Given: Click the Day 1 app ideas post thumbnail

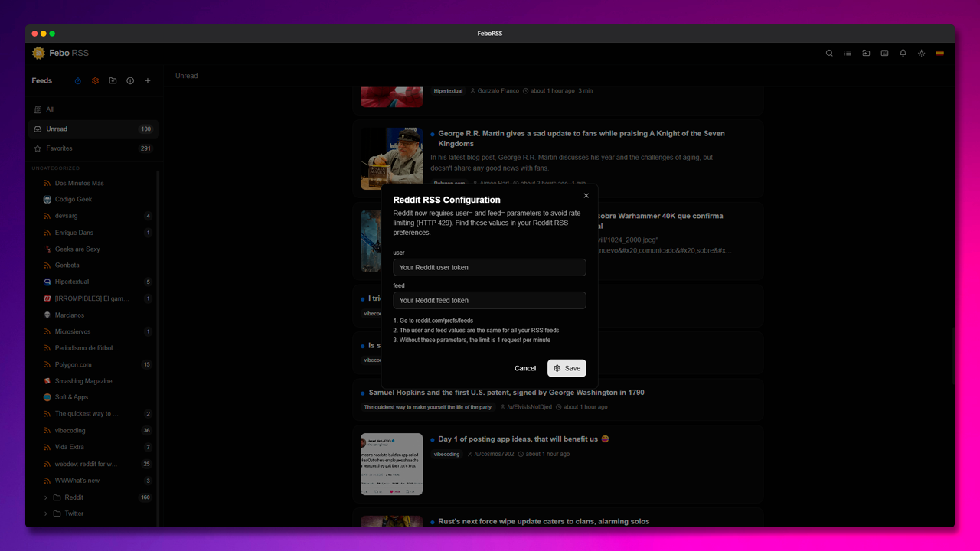Looking at the screenshot, I should tap(391, 465).
